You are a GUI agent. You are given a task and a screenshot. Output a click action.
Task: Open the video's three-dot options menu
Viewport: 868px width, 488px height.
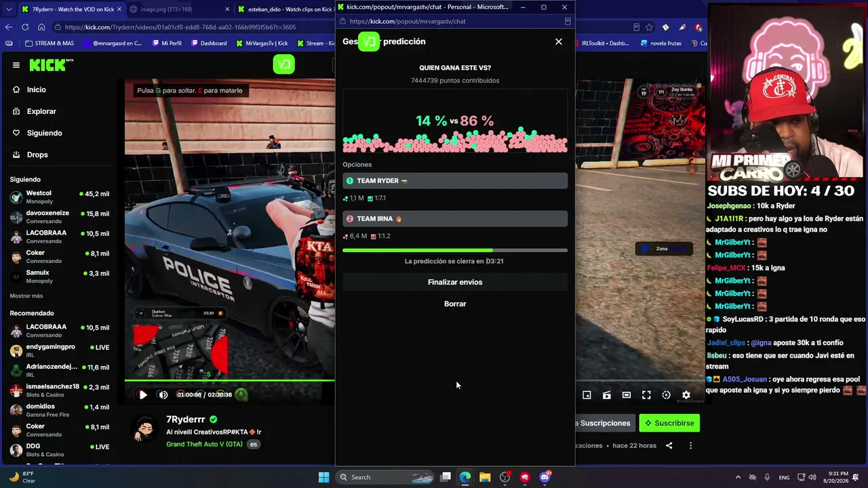tap(690, 445)
